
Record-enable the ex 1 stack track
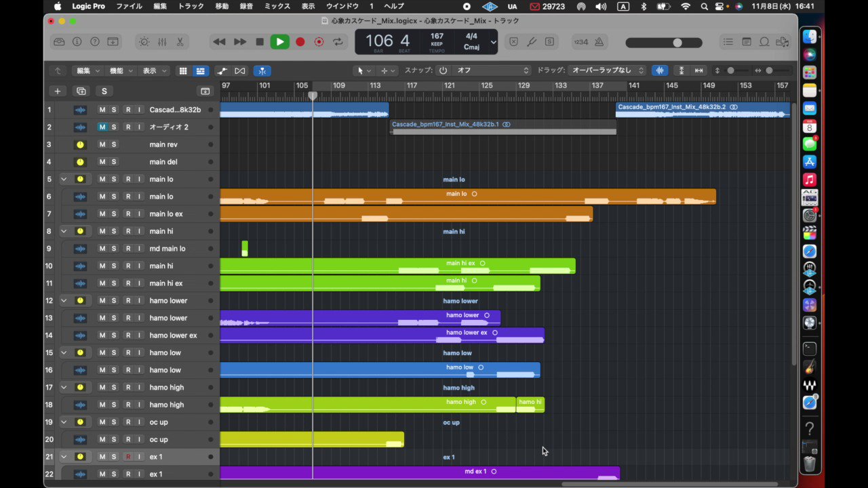(128, 457)
